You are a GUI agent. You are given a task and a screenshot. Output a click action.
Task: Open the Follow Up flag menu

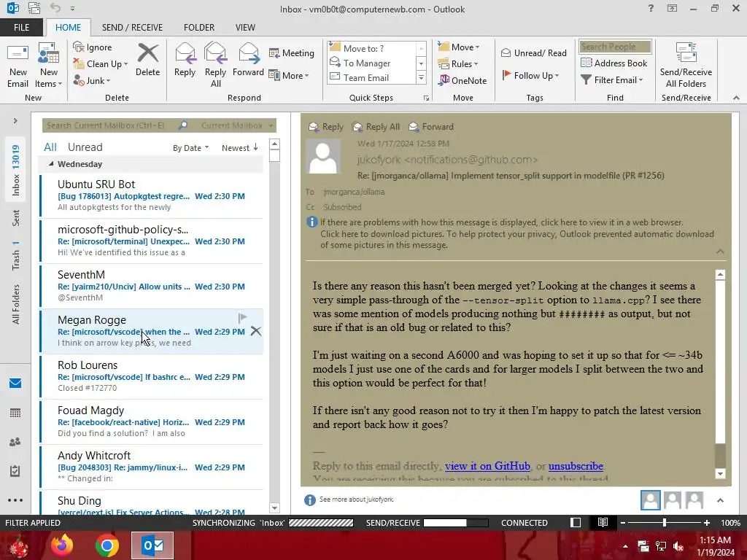530,75
